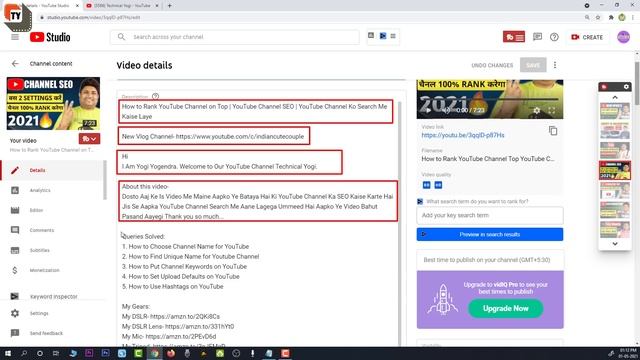
Task: Click the second video quality badge
Action: click(x=438, y=185)
